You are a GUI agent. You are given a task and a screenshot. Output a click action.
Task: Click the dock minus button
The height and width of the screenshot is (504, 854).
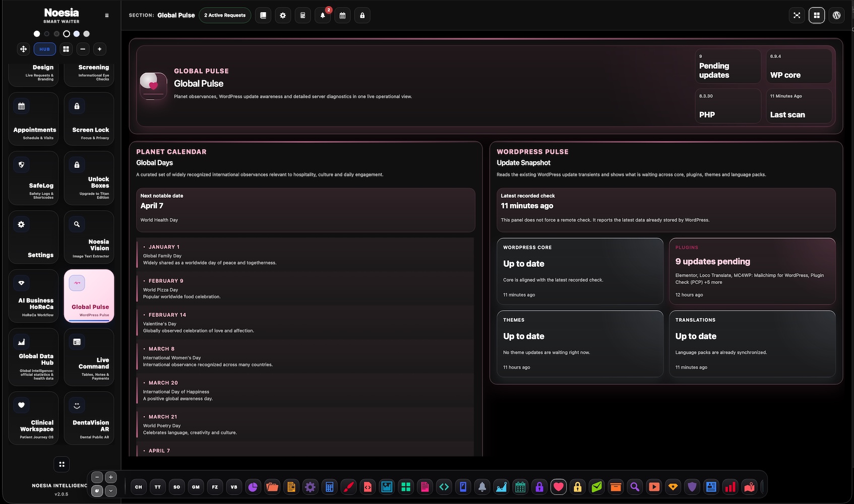coord(97,477)
